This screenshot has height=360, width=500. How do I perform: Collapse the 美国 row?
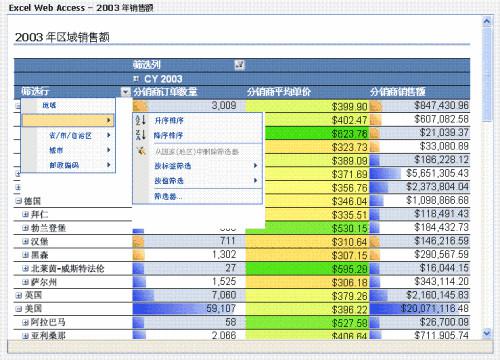click(x=18, y=309)
